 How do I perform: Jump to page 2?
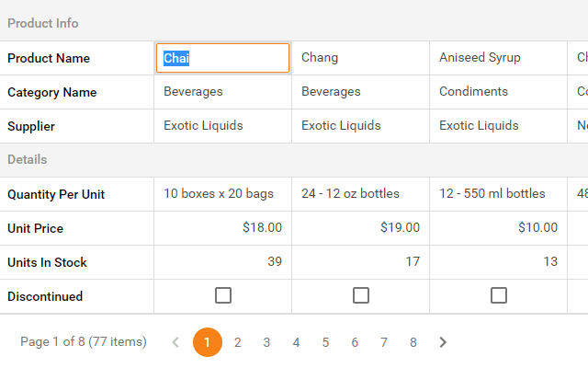(x=237, y=342)
